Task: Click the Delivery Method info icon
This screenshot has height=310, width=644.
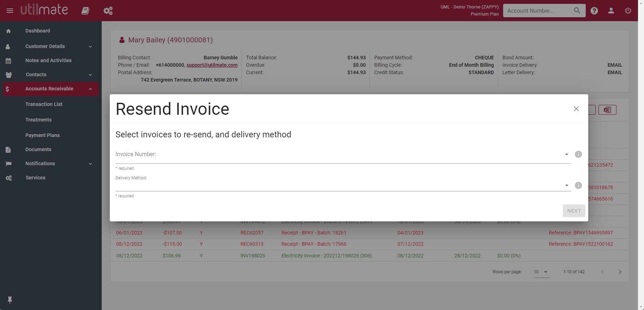Action: [578, 185]
